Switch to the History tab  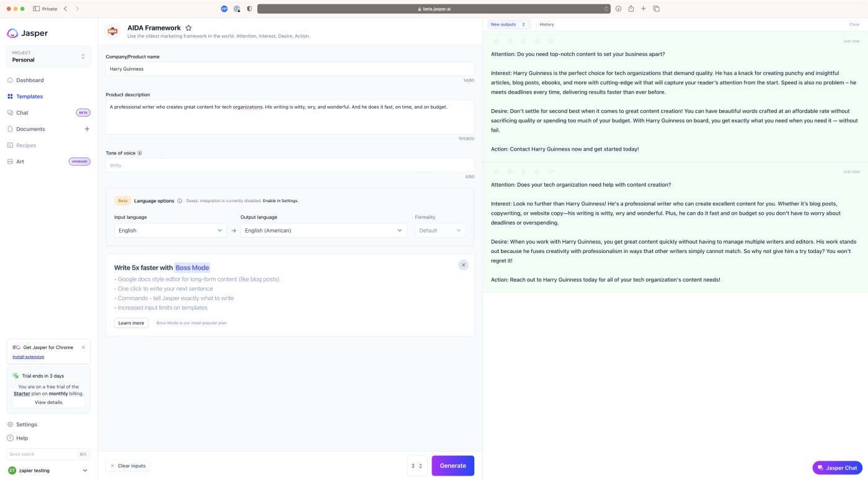(546, 24)
